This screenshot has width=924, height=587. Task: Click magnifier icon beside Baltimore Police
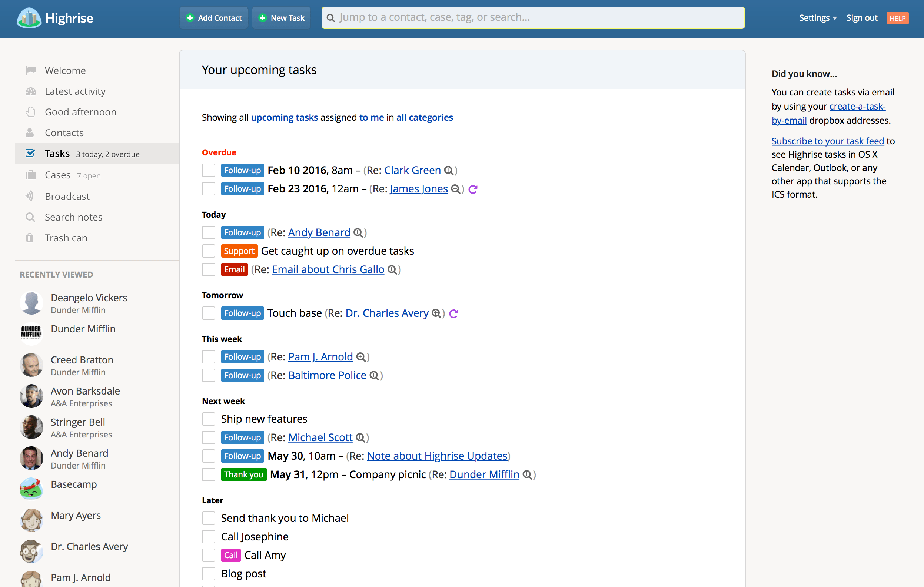tap(374, 376)
